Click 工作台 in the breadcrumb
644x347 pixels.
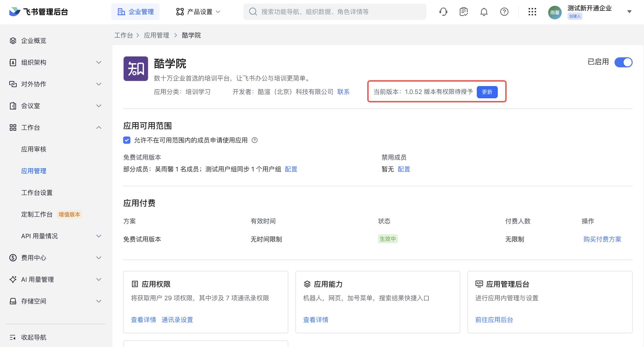[x=124, y=35]
